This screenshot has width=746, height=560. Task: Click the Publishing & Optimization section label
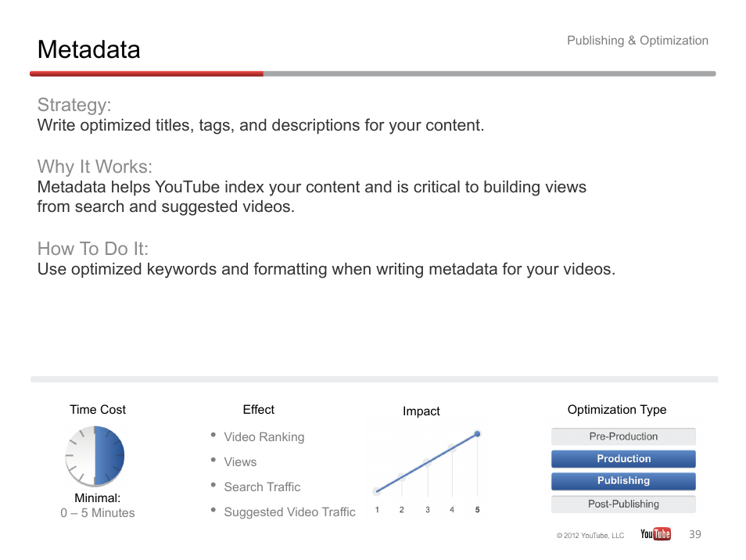637,41
